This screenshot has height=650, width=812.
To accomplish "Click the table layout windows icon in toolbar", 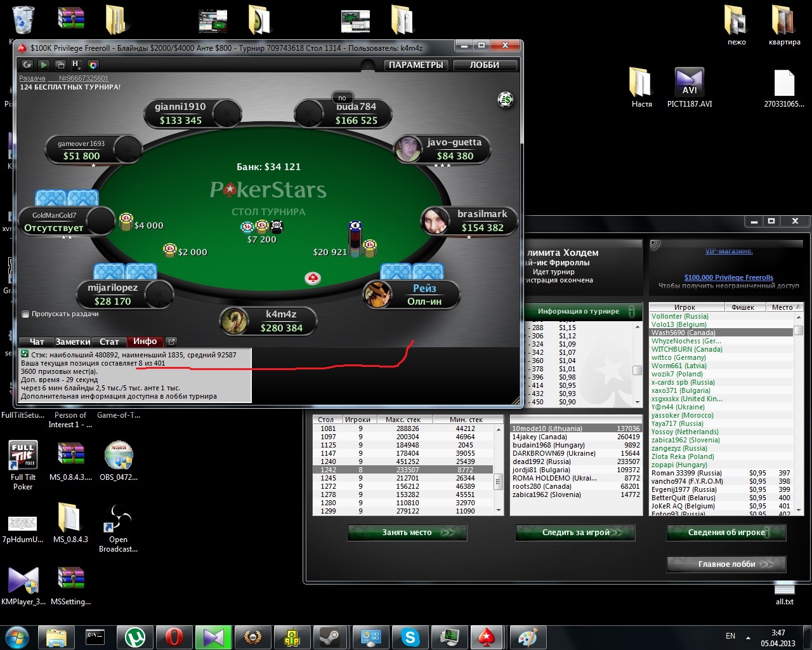I will [x=60, y=65].
